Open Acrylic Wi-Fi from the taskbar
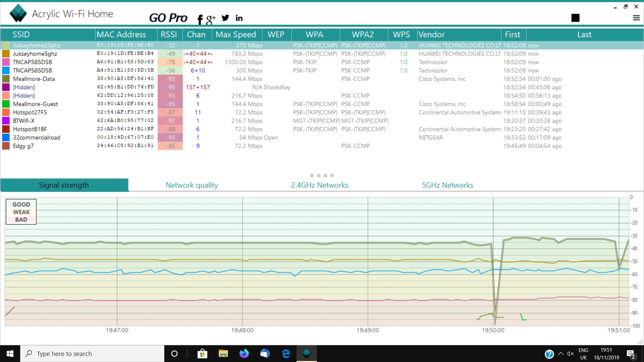The image size is (644, 362). click(307, 354)
